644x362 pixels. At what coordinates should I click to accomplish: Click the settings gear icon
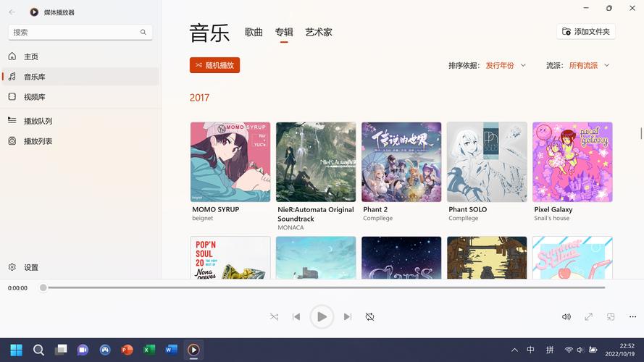coord(12,266)
